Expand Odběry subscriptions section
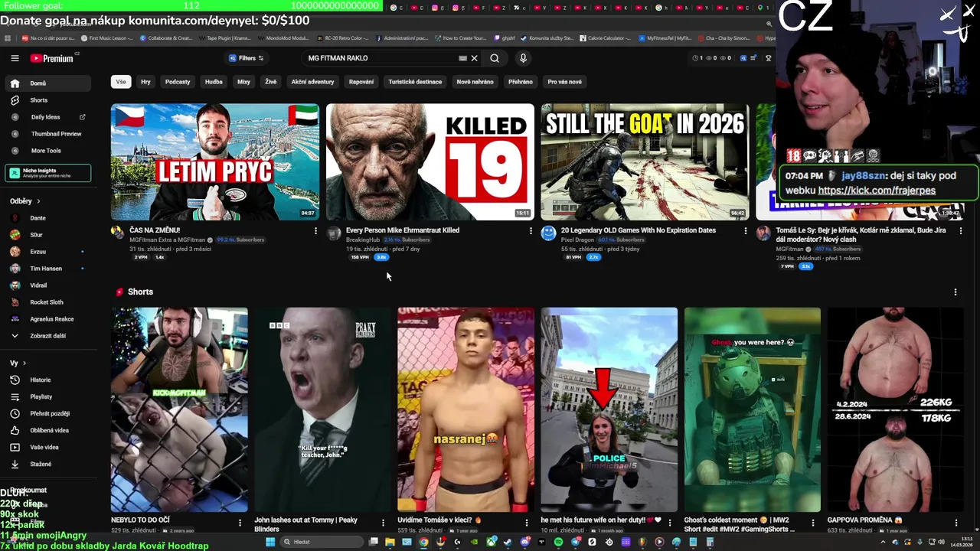This screenshot has width=980, height=551. pos(24,201)
